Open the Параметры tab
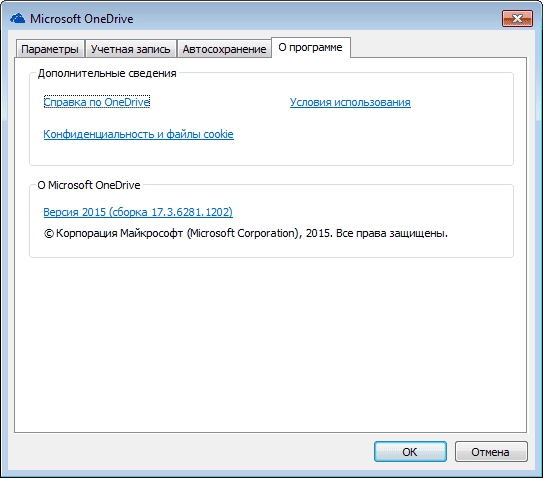 [50, 49]
